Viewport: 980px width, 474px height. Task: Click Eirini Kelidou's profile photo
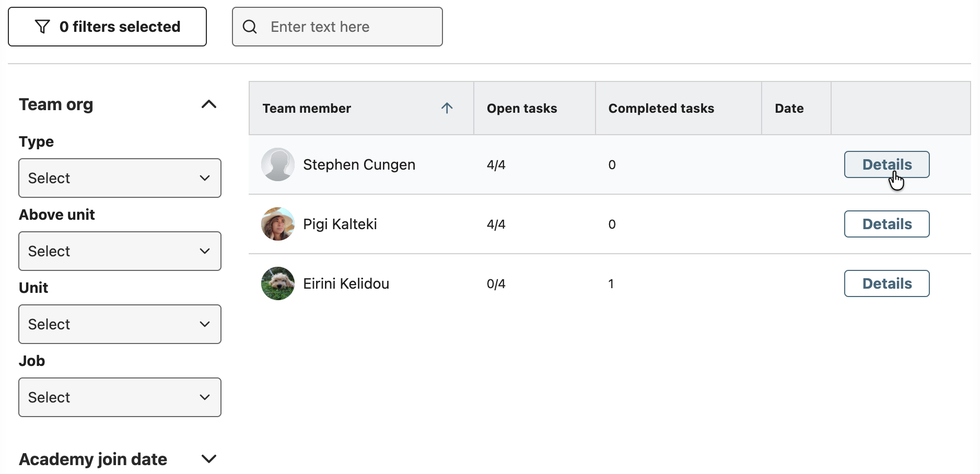[278, 283]
